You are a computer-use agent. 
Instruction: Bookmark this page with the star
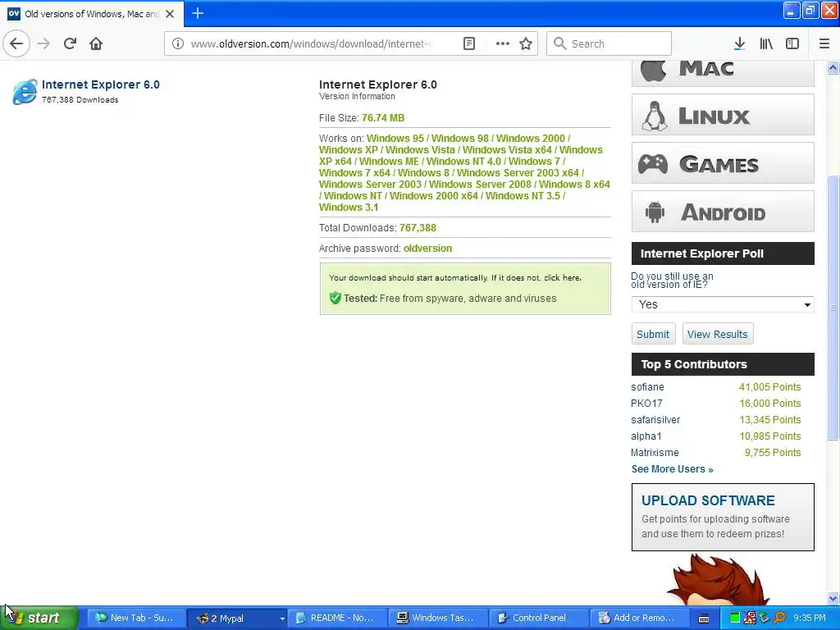pyautogui.click(x=526, y=43)
